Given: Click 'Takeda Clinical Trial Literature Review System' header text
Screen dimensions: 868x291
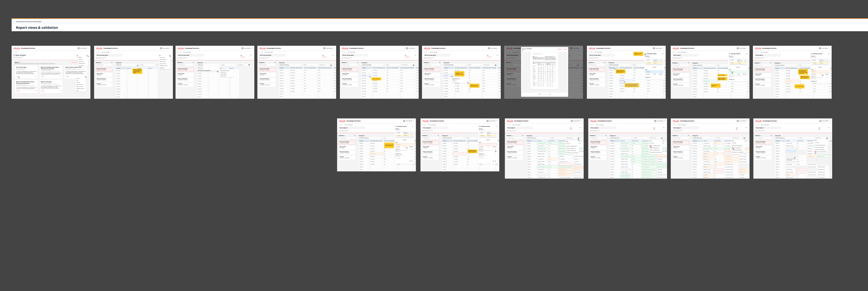Looking at the screenshot, I should point(28,22).
